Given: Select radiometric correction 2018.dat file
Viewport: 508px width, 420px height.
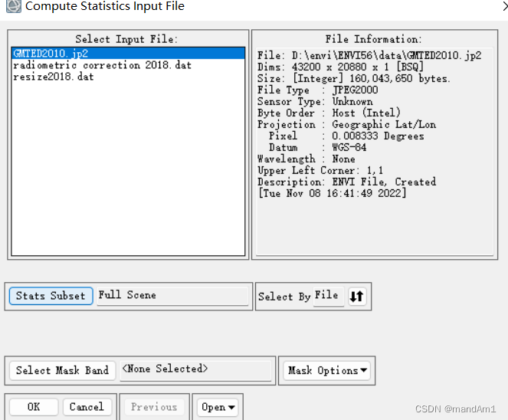Looking at the screenshot, I should [103, 65].
